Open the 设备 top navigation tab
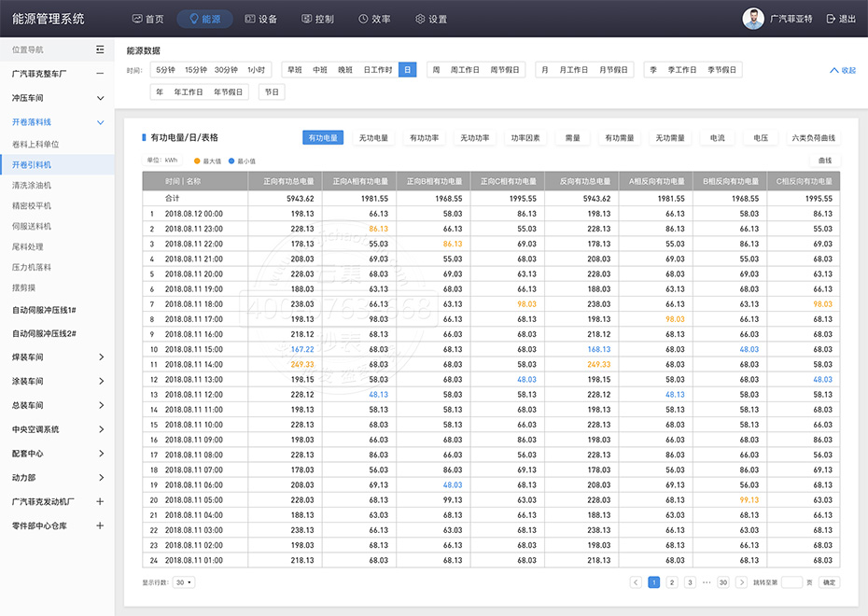This screenshot has width=868, height=616. click(260, 19)
